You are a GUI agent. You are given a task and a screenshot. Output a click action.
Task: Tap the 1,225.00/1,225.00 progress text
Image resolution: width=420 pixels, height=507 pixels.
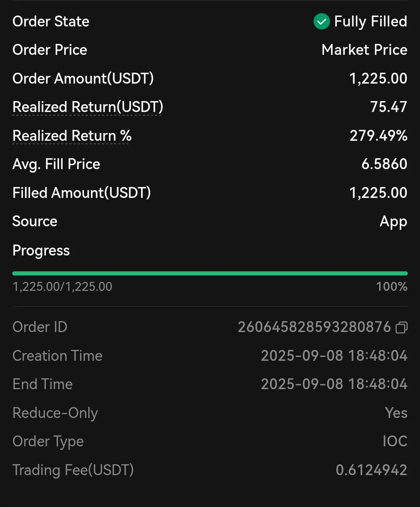[62, 287]
